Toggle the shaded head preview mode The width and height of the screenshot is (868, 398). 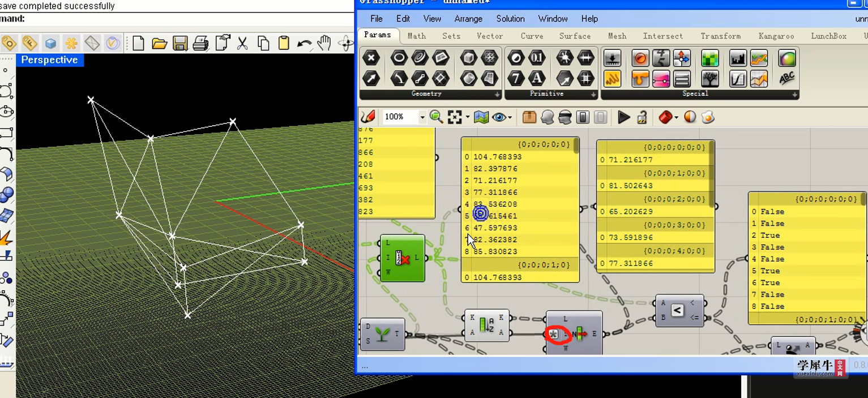tap(548, 117)
